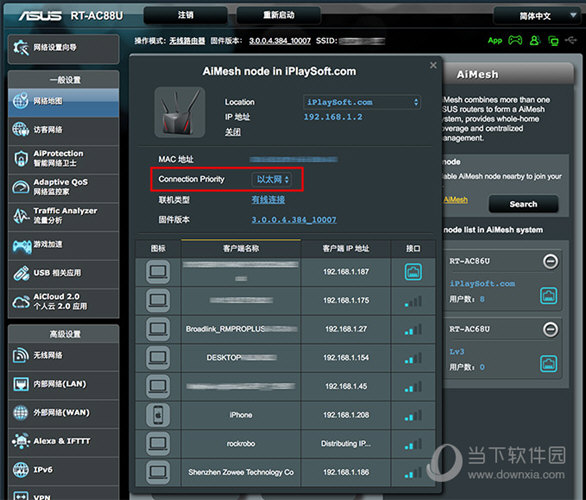Click ethernet interface icon for 192.168.1.187
The width and height of the screenshot is (586, 500).
[413, 272]
